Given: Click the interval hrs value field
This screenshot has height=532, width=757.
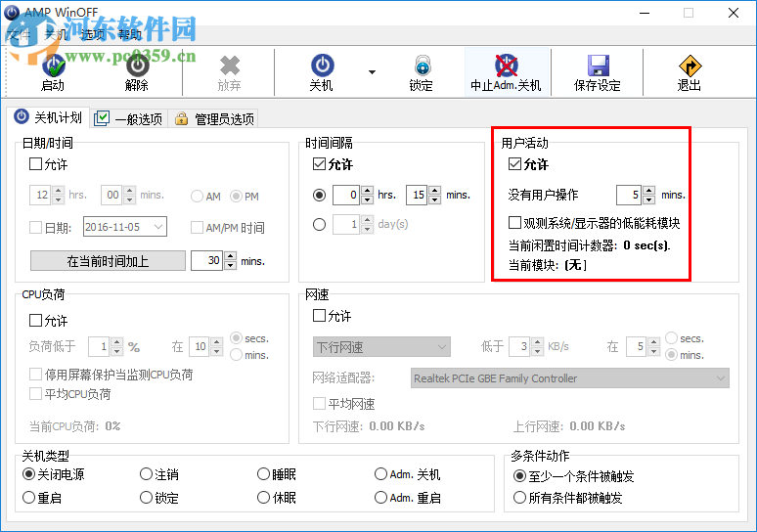Looking at the screenshot, I should (346, 195).
